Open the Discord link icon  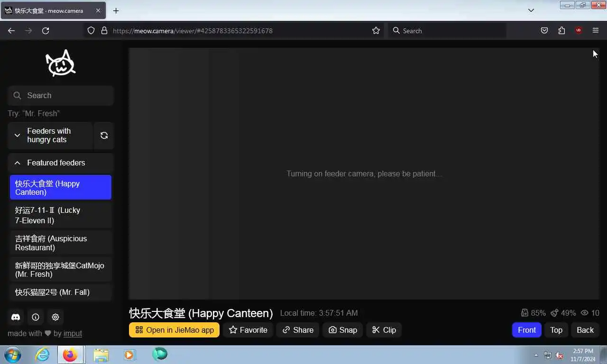click(16, 317)
